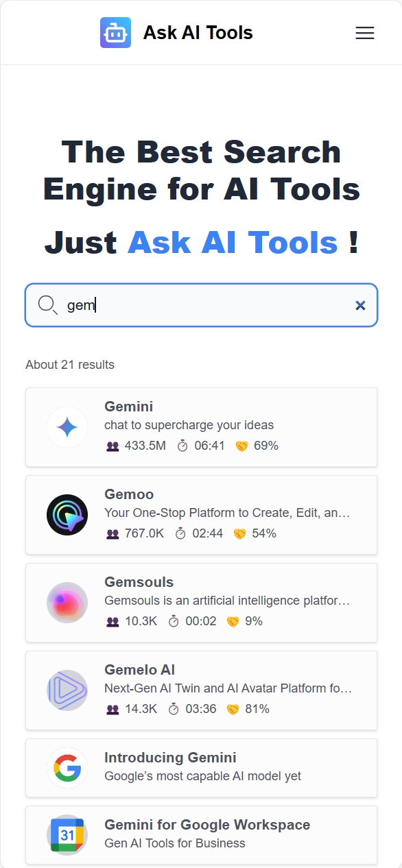Open the Gemoo result title
This screenshot has width=402, height=868.
tap(129, 494)
